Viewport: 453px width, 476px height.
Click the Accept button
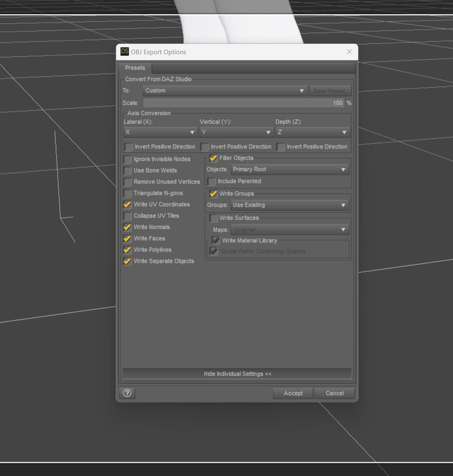click(293, 393)
